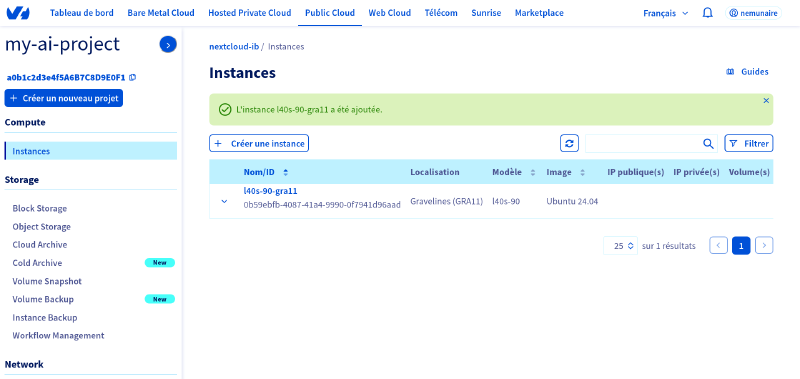This screenshot has height=379, width=800.
Task: Select page 1 in pagination
Action: click(741, 245)
